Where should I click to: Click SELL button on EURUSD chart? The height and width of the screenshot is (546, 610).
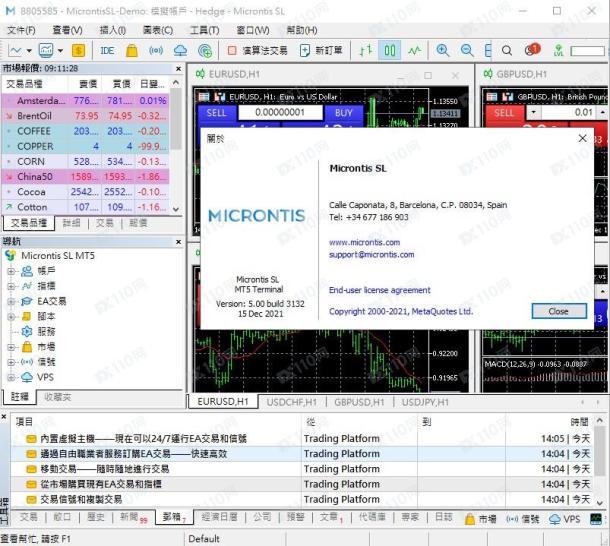[x=216, y=113]
